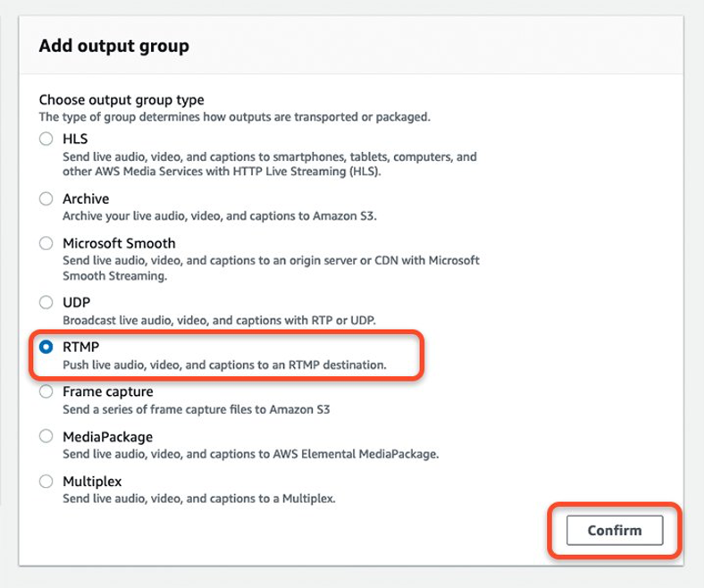Click the 'Send to a Multiplex' description
Screen dimensions: 705x588
point(198,498)
